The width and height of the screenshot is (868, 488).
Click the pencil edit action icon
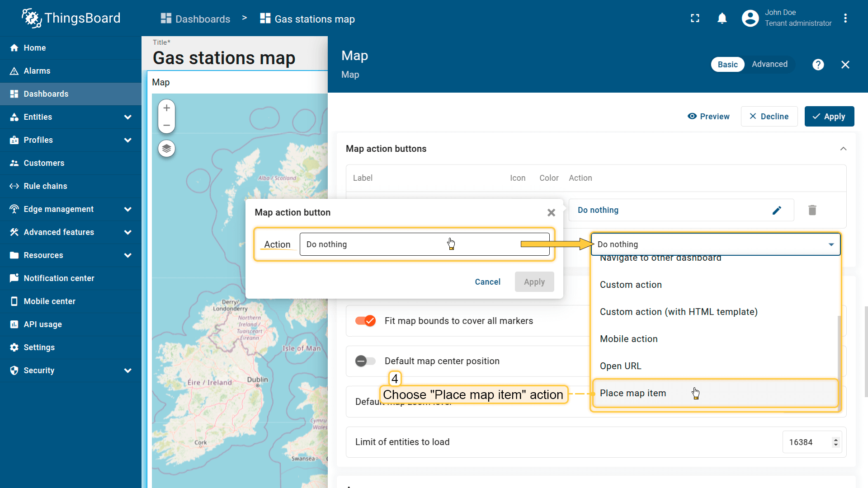pos(777,210)
